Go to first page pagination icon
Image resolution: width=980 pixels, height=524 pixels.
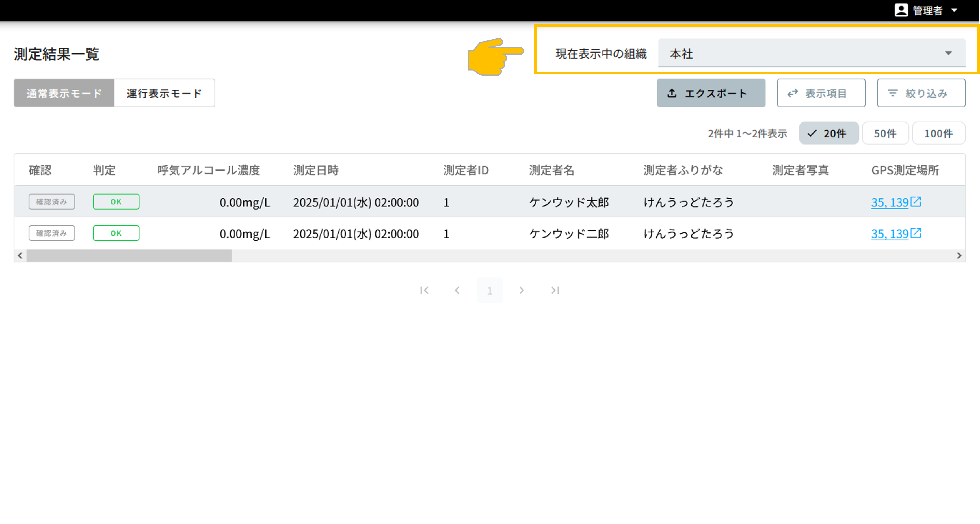(424, 290)
